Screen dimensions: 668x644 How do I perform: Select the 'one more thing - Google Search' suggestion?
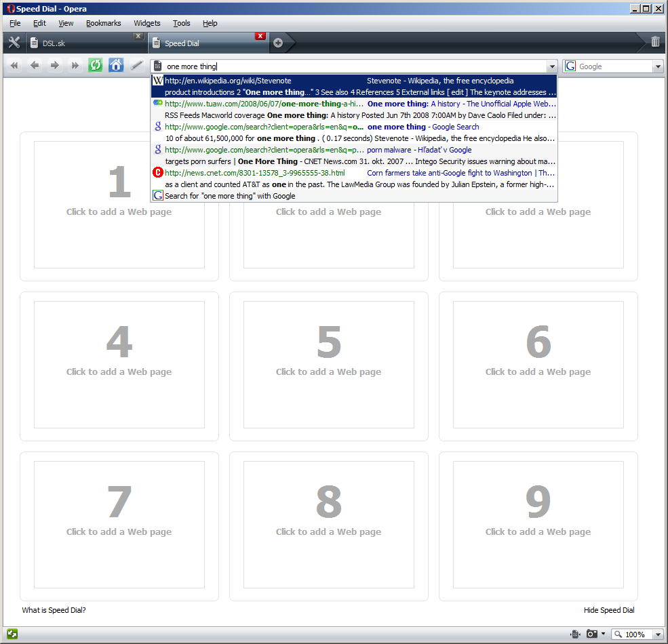[x=354, y=132]
